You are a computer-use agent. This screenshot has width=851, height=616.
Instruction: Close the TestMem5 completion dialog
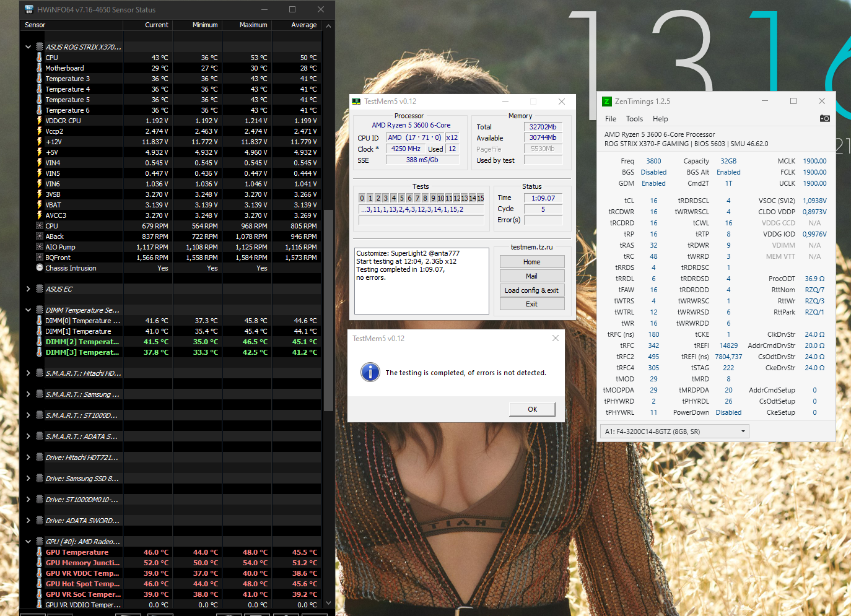pos(556,339)
